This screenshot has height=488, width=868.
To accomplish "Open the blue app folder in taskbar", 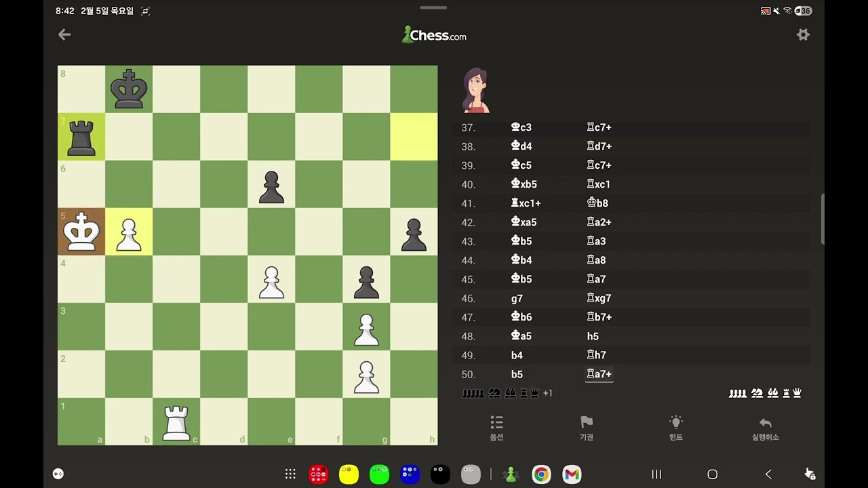I will [x=410, y=474].
